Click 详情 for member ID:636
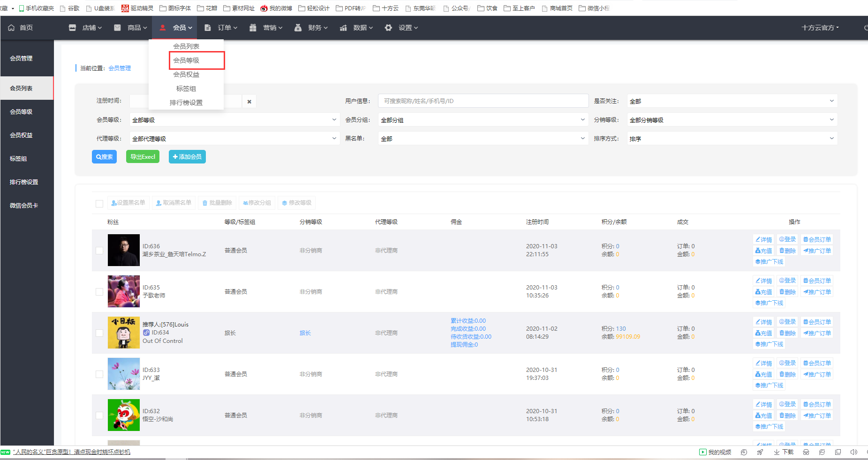 click(763, 239)
